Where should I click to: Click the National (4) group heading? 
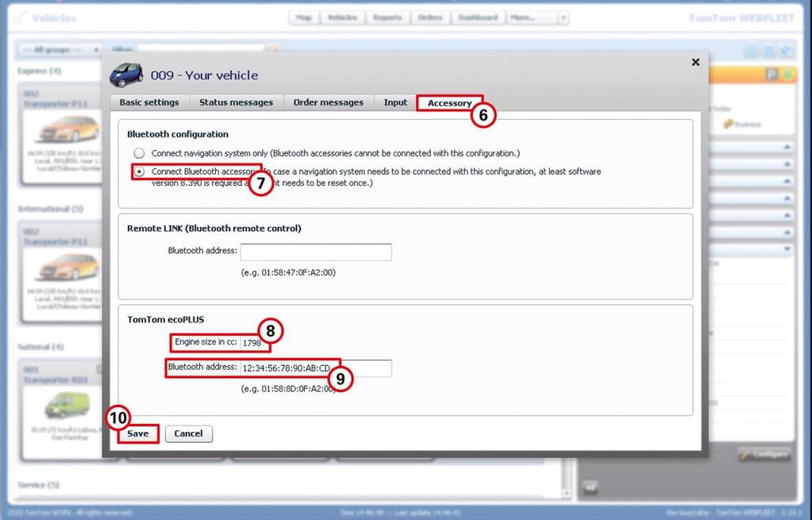pyautogui.click(x=40, y=346)
